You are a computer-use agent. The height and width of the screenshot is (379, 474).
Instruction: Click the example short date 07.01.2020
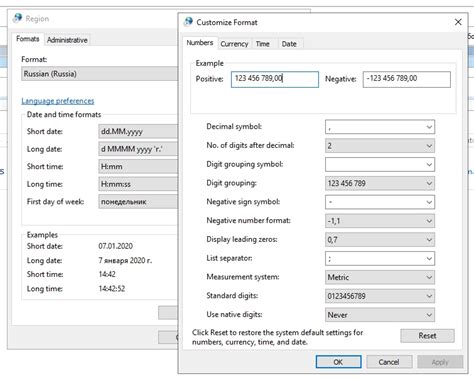pyautogui.click(x=115, y=246)
